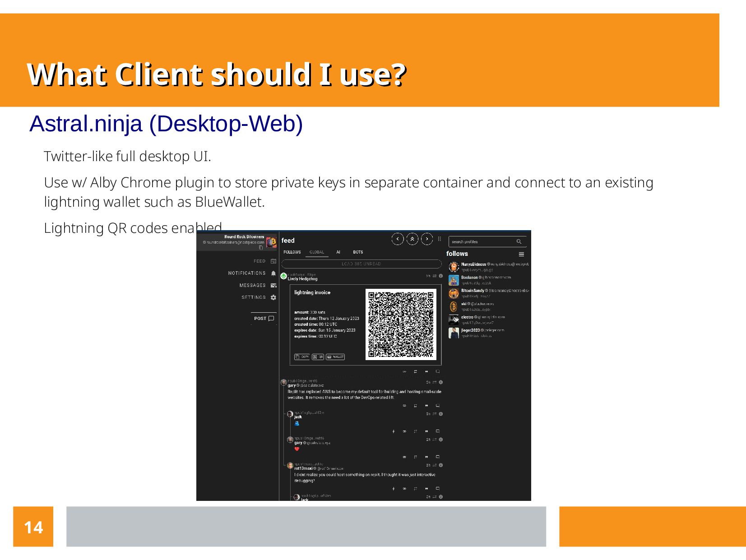Click the COPY button on lightning invoice

tap(302, 357)
